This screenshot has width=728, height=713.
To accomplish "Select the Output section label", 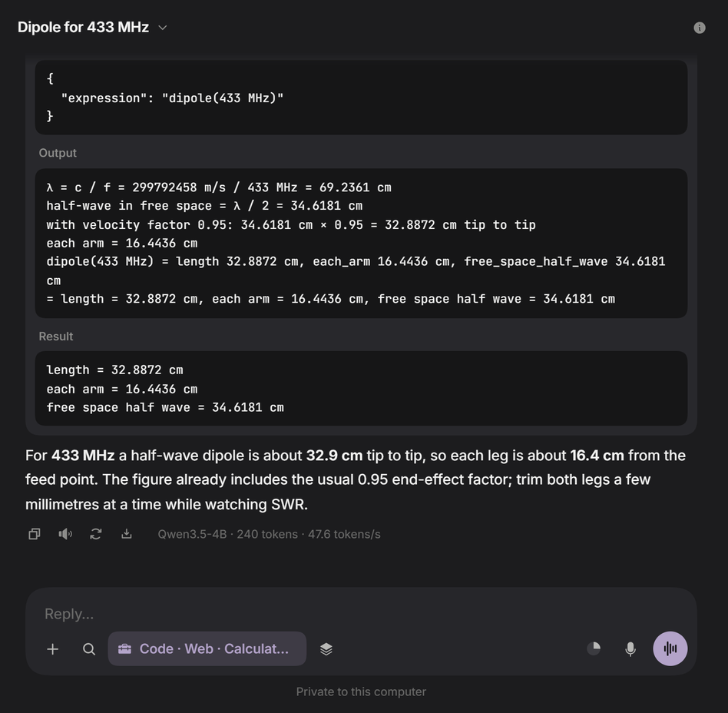I will tap(58, 153).
